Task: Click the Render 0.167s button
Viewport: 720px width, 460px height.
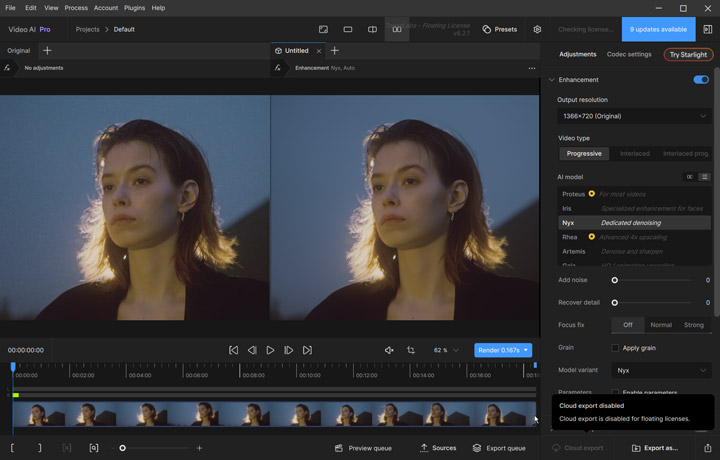Action: point(498,350)
